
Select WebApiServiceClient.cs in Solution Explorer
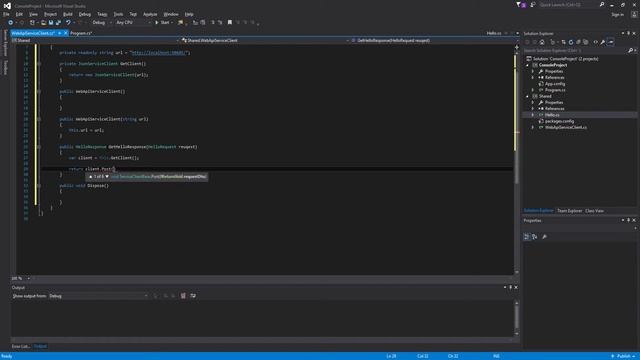coord(566,127)
